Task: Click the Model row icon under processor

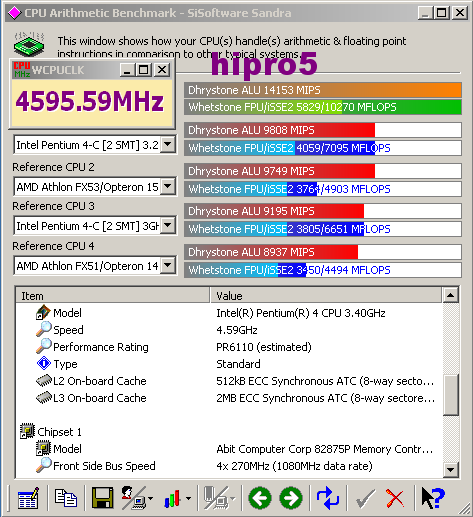Action: (43, 313)
